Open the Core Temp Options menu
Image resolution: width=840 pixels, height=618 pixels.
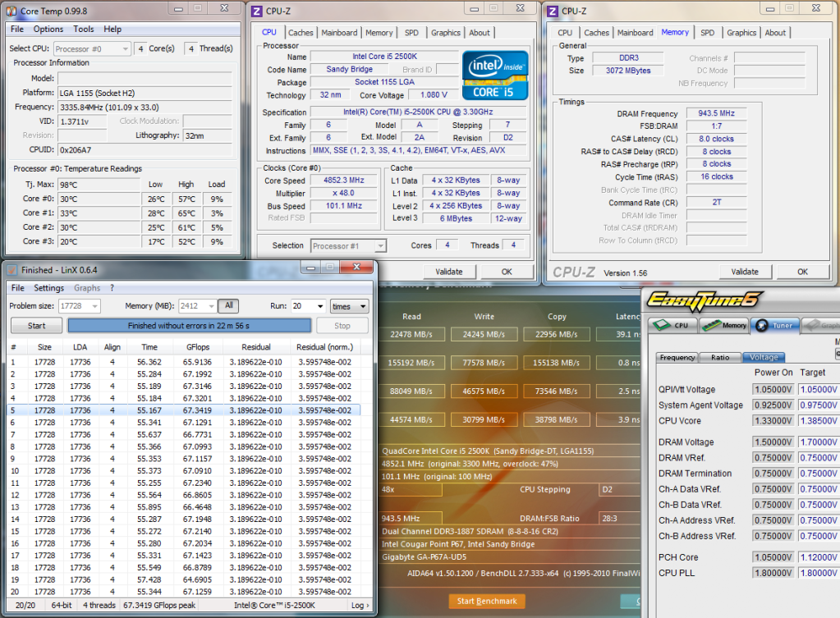pos(48,29)
